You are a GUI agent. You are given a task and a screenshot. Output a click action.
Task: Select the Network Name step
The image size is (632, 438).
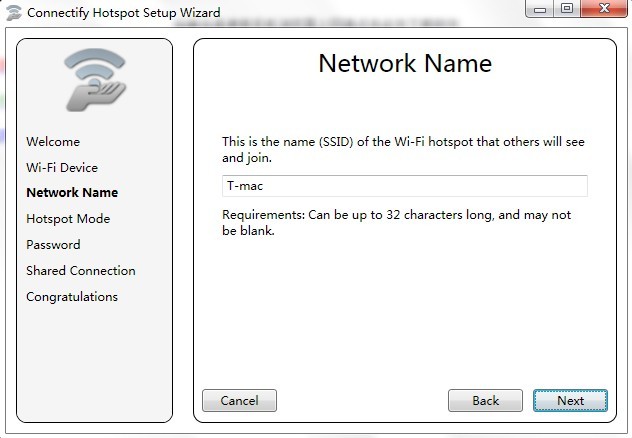coord(72,193)
